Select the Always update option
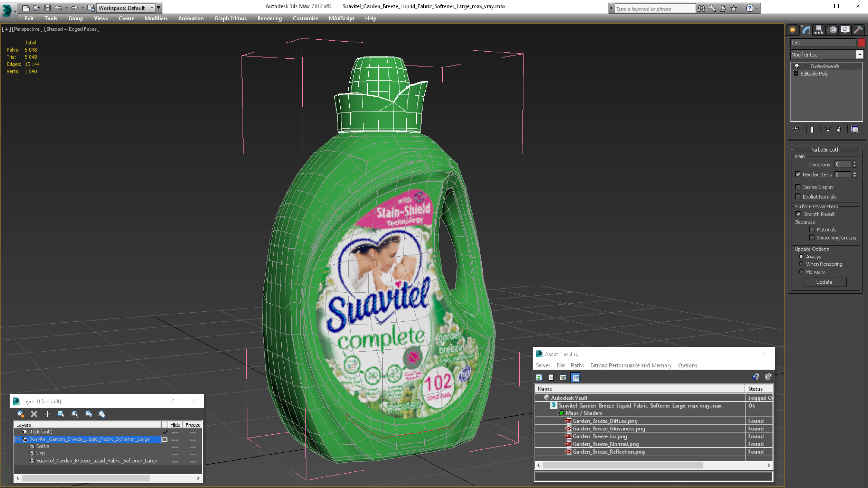Image resolution: width=868 pixels, height=488 pixels. (801, 256)
